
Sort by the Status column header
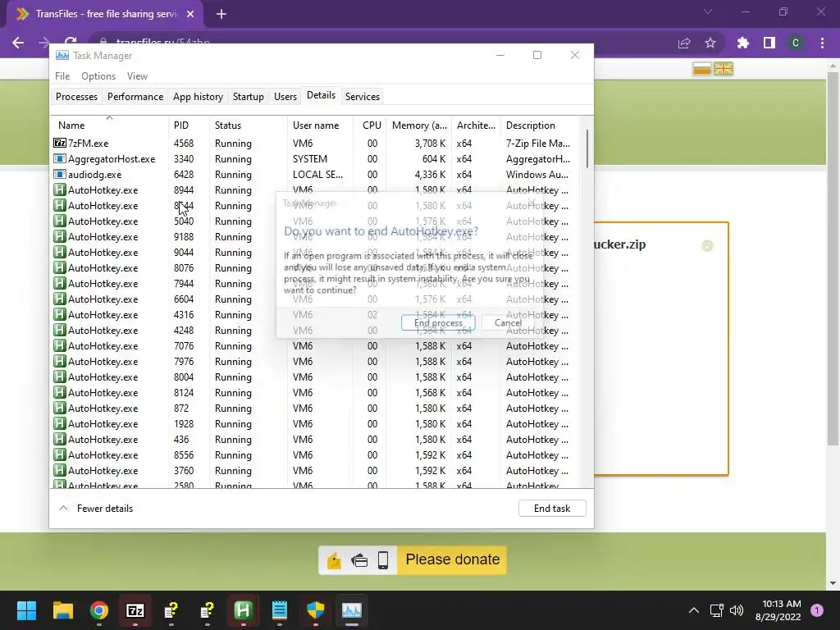[248, 126]
